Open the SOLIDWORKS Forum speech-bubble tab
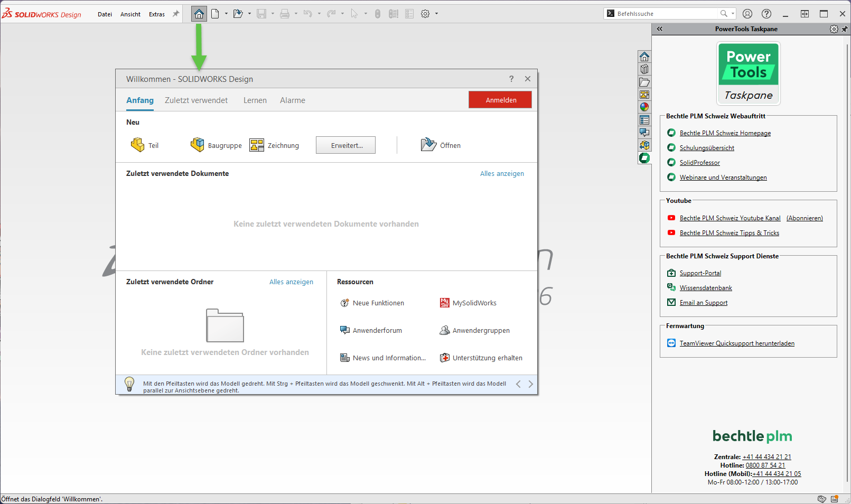Image resolution: width=851 pixels, height=504 pixels. pyautogui.click(x=644, y=133)
